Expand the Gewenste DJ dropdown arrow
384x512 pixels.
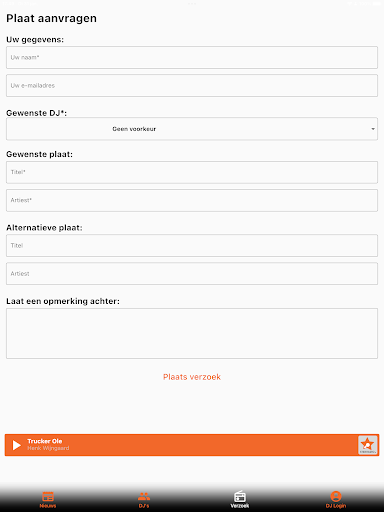(x=373, y=129)
